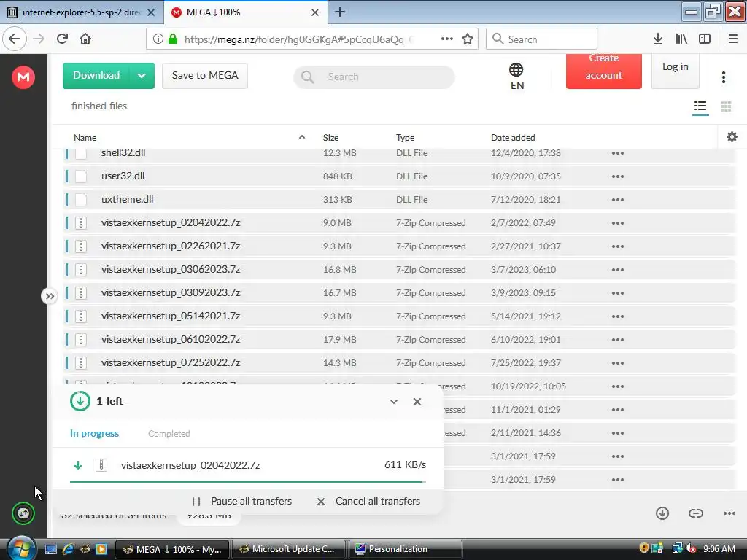Switch to internet-explorer-5.5-sp-2 tab

point(81,12)
